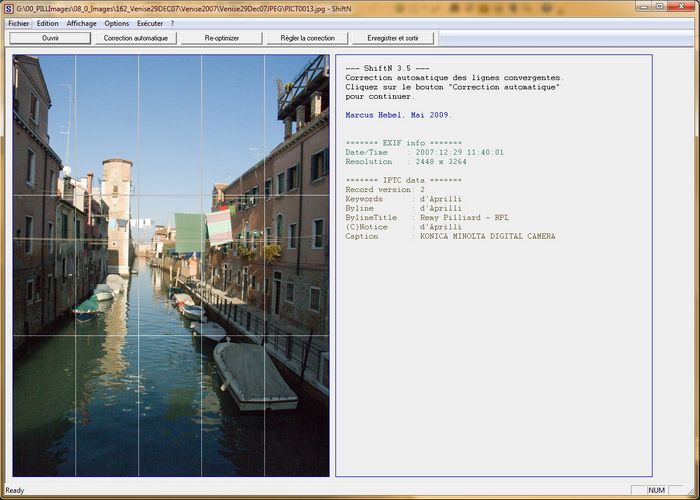This screenshot has width=700, height=500.
Task: Open the Affichage menu
Action: [82, 23]
